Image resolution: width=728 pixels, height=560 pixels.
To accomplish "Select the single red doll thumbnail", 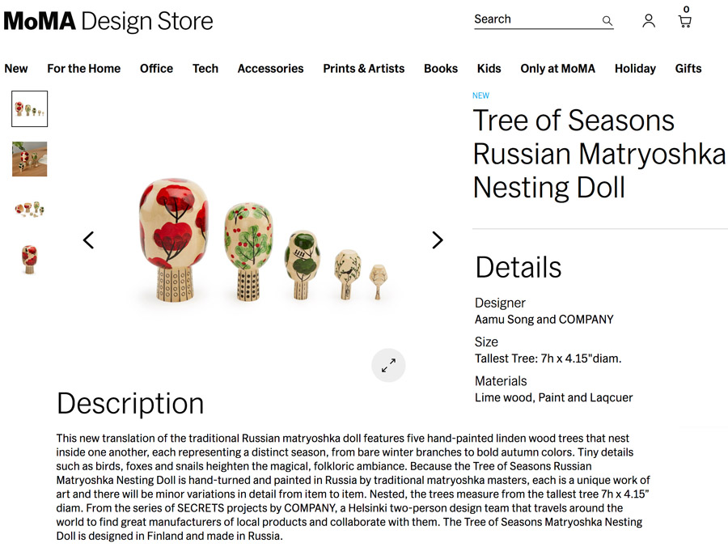I will (29, 260).
